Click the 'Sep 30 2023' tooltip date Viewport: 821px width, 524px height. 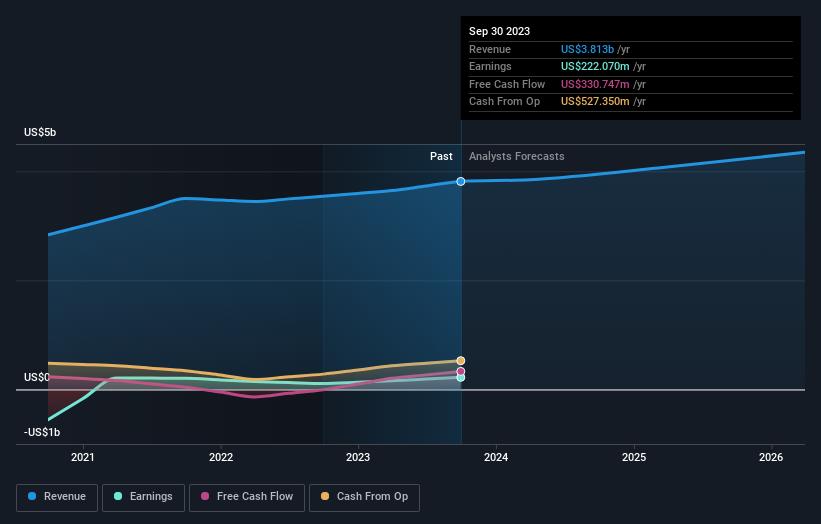500,31
